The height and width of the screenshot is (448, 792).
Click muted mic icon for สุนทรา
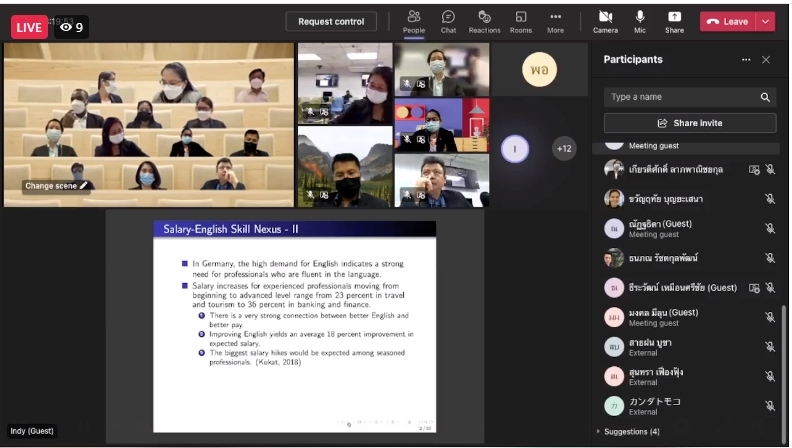point(770,376)
